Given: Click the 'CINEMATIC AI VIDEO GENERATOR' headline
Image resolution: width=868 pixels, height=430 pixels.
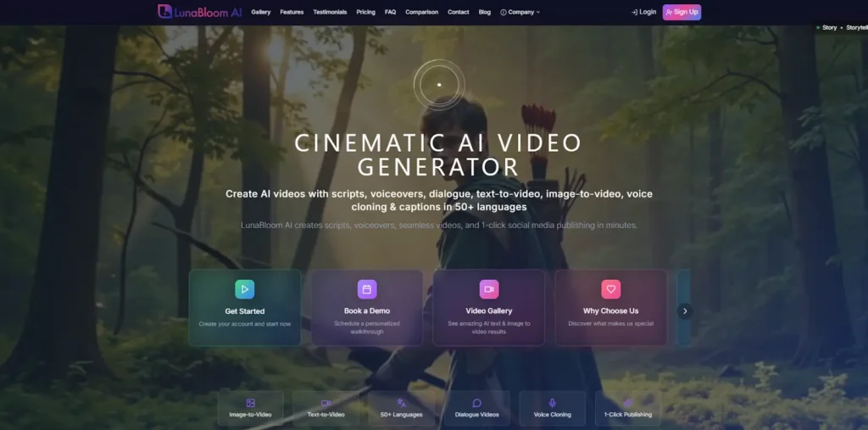Looking at the screenshot, I should pyautogui.click(x=438, y=155).
